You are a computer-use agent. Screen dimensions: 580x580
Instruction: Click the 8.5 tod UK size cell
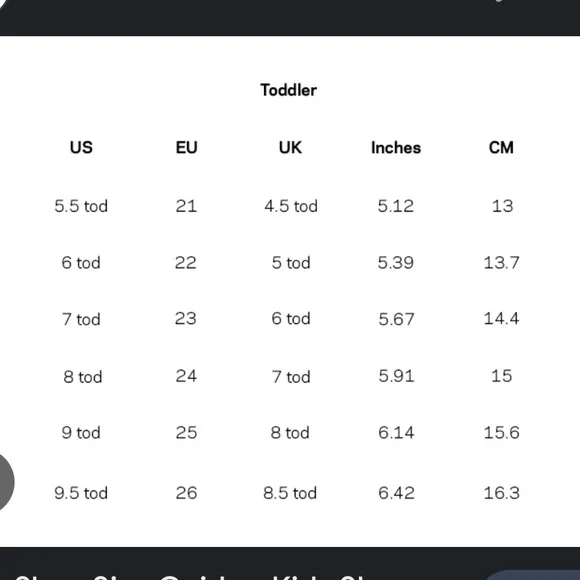(290, 493)
